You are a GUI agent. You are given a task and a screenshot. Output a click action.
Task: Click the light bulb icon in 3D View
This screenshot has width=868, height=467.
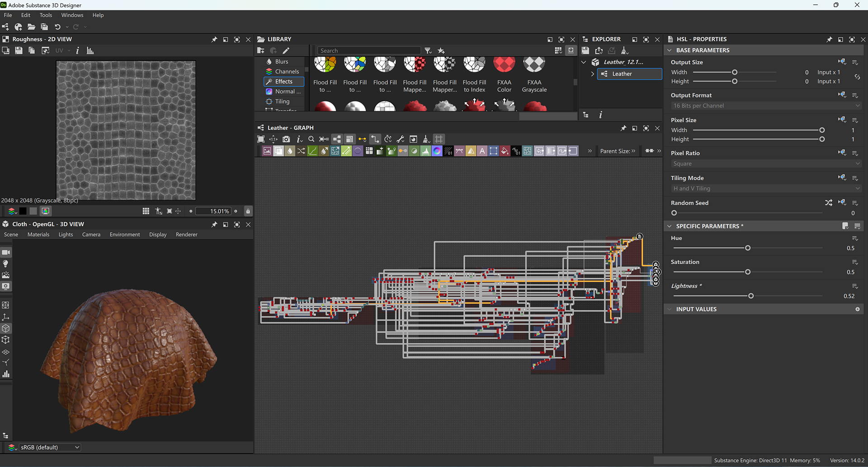tap(6, 264)
